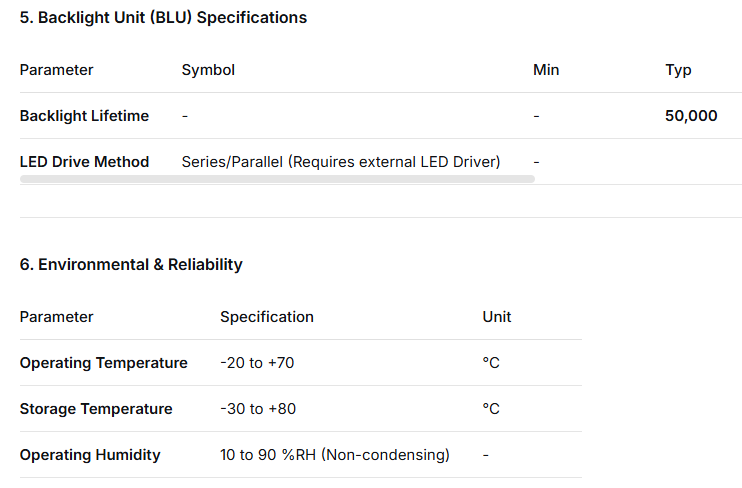Click the Typ column header
This screenshot has width=742, height=488.
click(x=678, y=70)
